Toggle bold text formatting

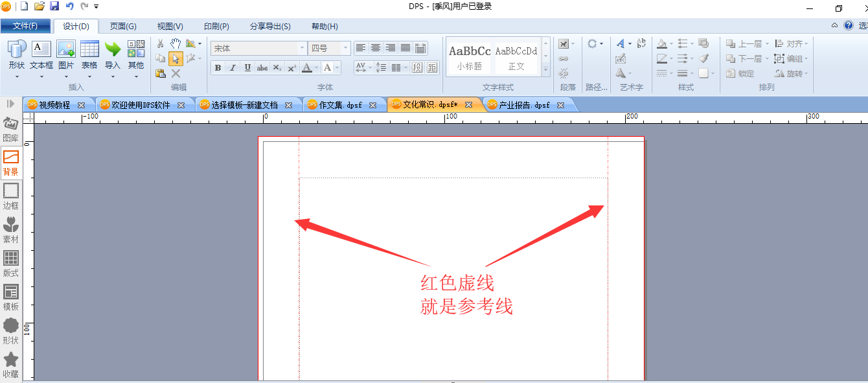(x=218, y=67)
